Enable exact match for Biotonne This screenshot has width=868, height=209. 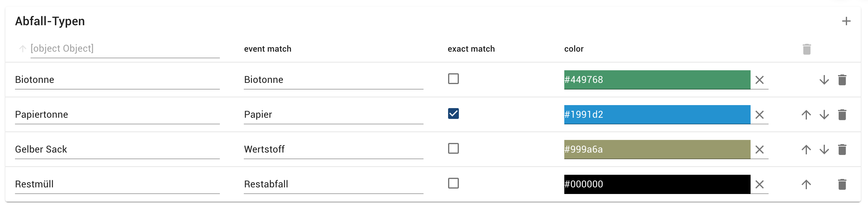pyautogui.click(x=454, y=79)
